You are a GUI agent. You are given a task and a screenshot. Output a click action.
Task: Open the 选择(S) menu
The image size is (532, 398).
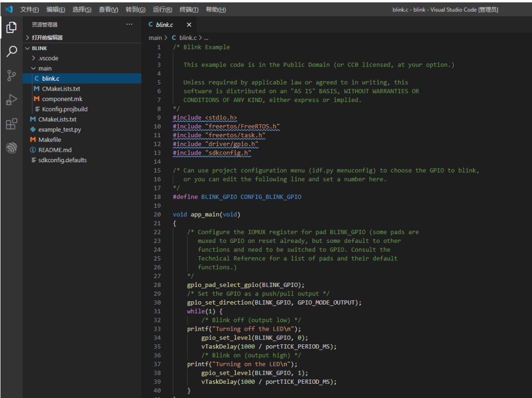coord(82,9)
